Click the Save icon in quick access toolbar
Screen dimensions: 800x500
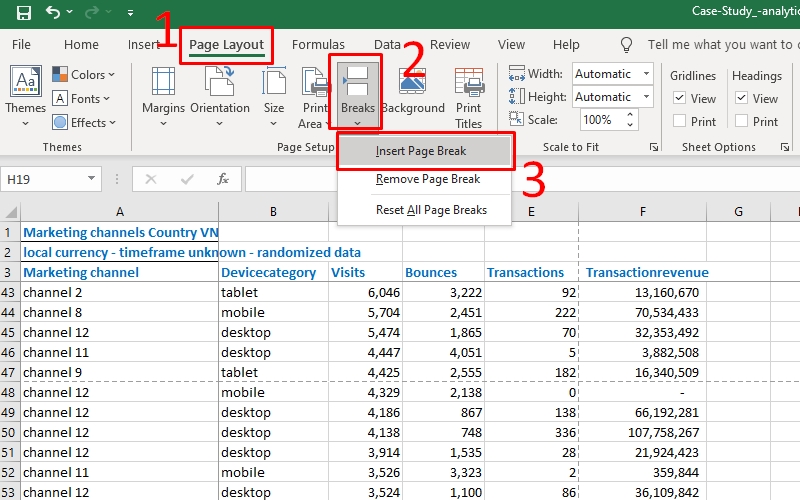(x=23, y=12)
